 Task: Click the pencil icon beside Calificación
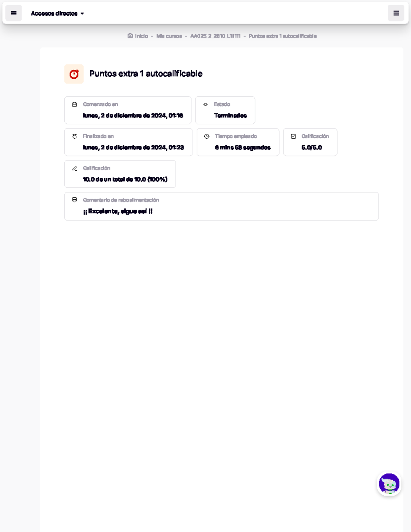[x=74, y=168]
